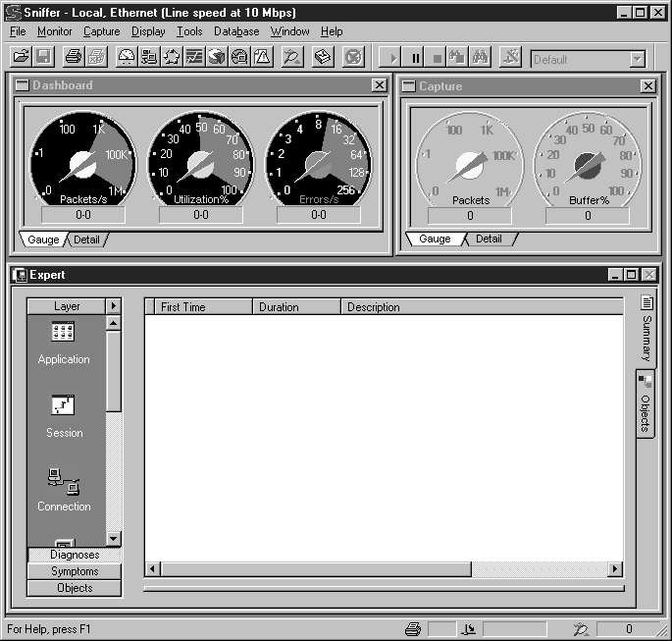Open the vertical Summary side tab
The width and height of the screenshot is (672, 641).
point(646,328)
